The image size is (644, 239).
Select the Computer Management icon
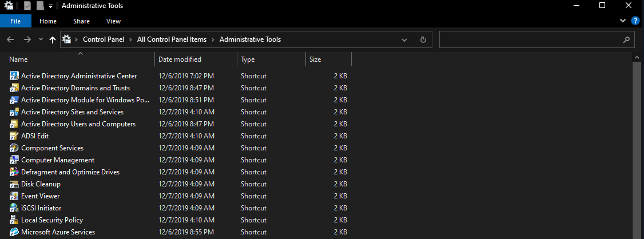pyautogui.click(x=15, y=160)
